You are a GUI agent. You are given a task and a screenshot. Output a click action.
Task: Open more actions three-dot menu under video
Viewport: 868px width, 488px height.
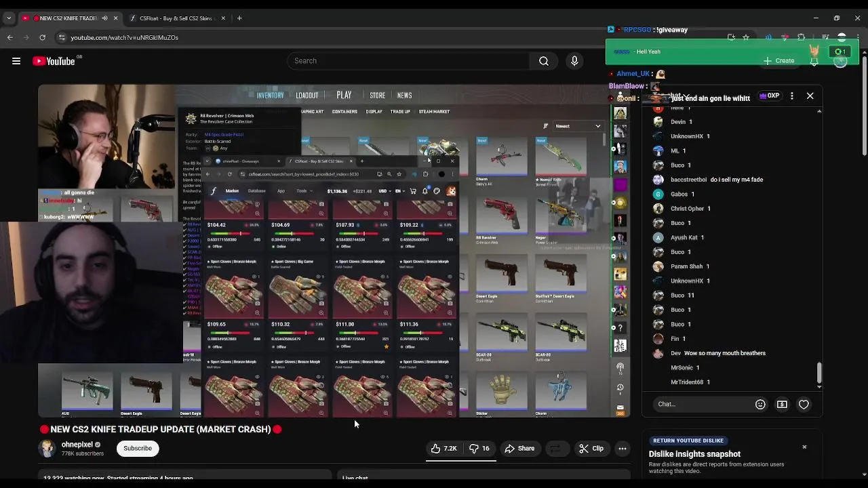click(623, 448)
